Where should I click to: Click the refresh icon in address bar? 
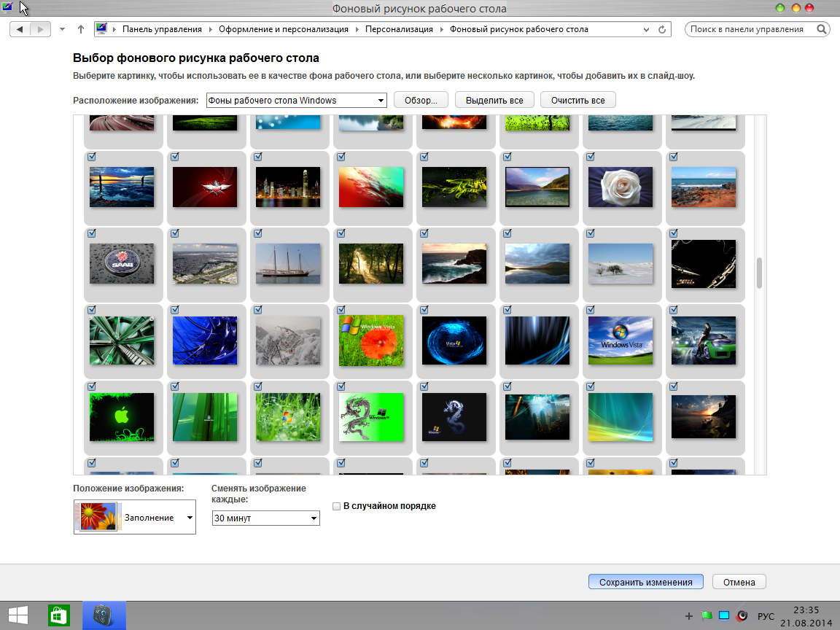pyautogui.click(x=662, y=29)
